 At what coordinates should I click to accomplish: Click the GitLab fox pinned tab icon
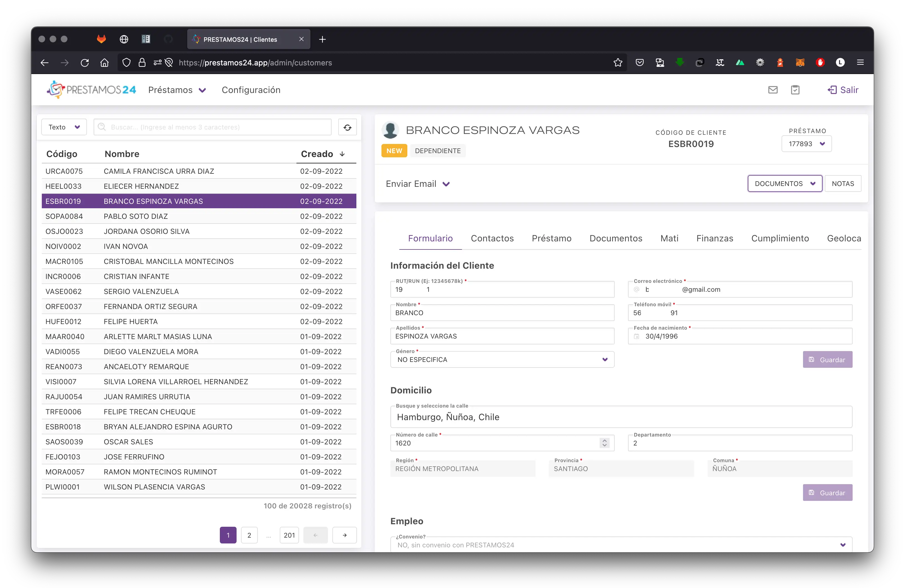point(101,39)
